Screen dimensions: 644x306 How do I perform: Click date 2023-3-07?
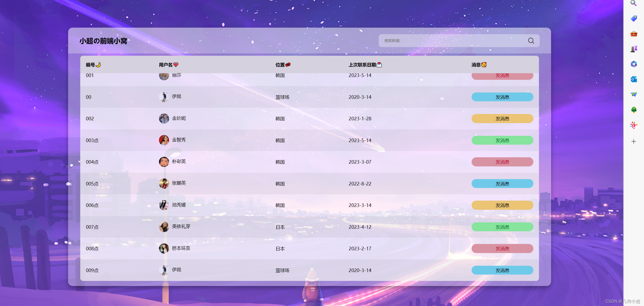coord(360,162)
